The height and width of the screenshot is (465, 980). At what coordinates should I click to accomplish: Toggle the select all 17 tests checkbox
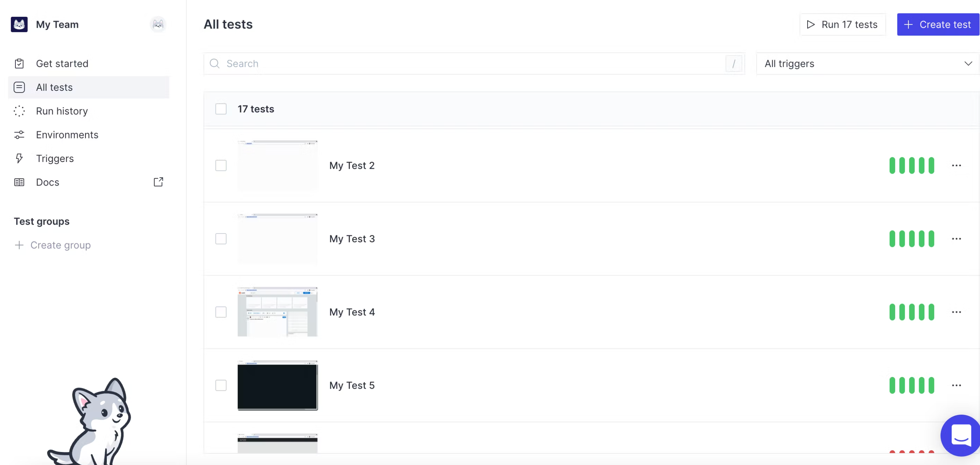[x=221, y=109]
